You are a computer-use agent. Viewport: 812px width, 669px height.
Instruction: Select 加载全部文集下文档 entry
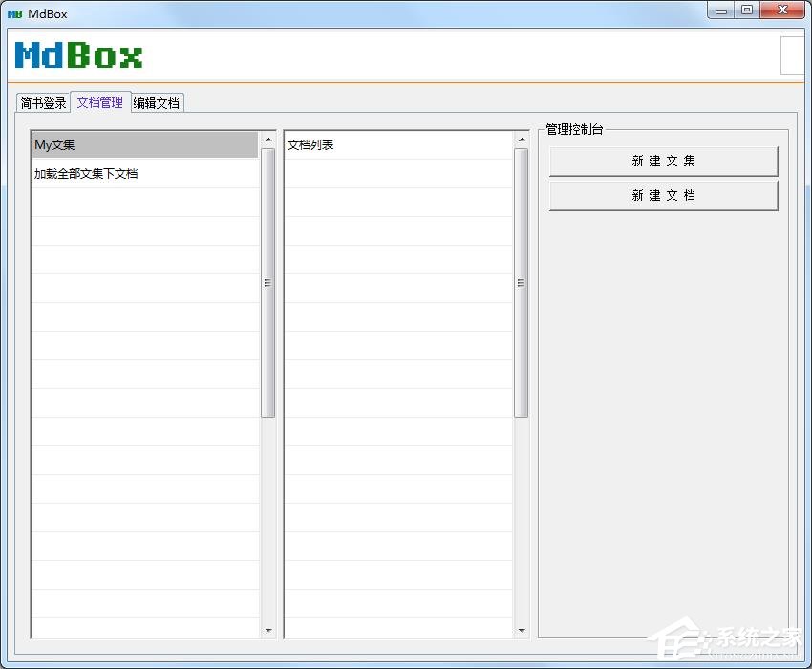[x=145, y=174]
